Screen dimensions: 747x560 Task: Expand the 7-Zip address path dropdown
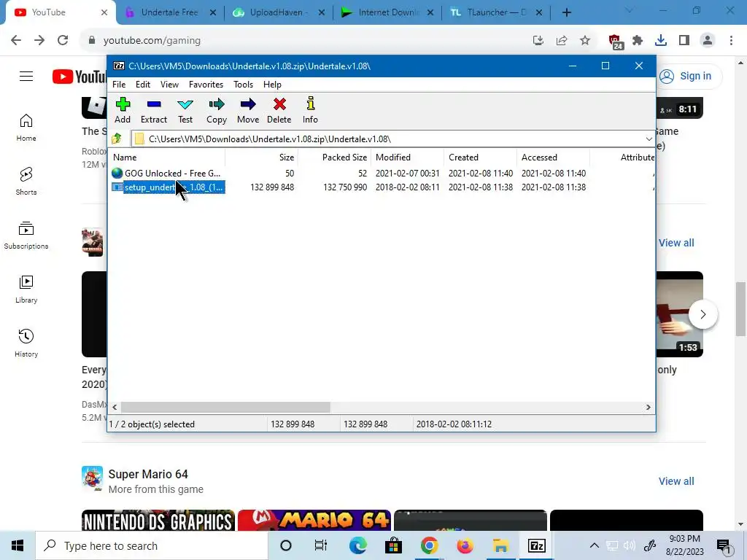(x=649, y=139)
